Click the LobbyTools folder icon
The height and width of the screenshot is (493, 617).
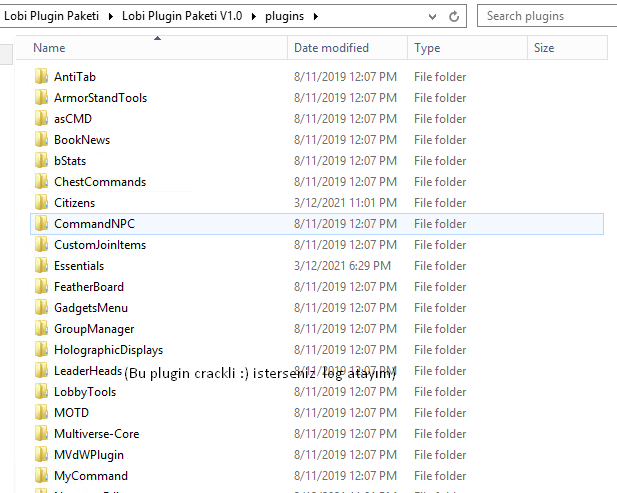[41, 391]
